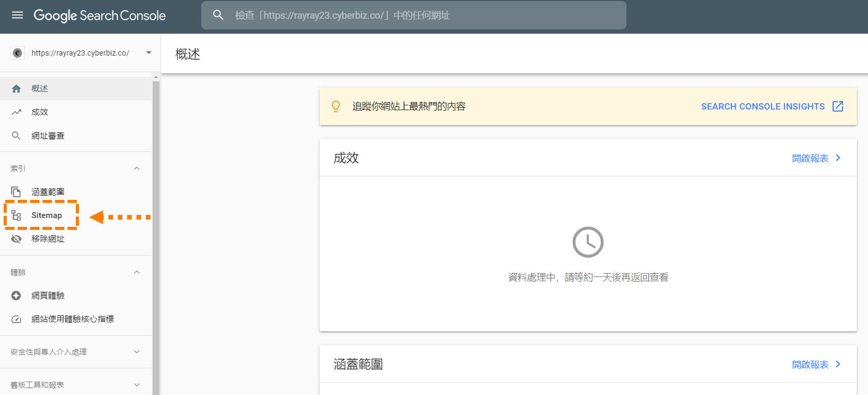Click the magnifier icon in the URL inspection bar
The height and width of the screenshot is (395, 868).
coord(218,15)
